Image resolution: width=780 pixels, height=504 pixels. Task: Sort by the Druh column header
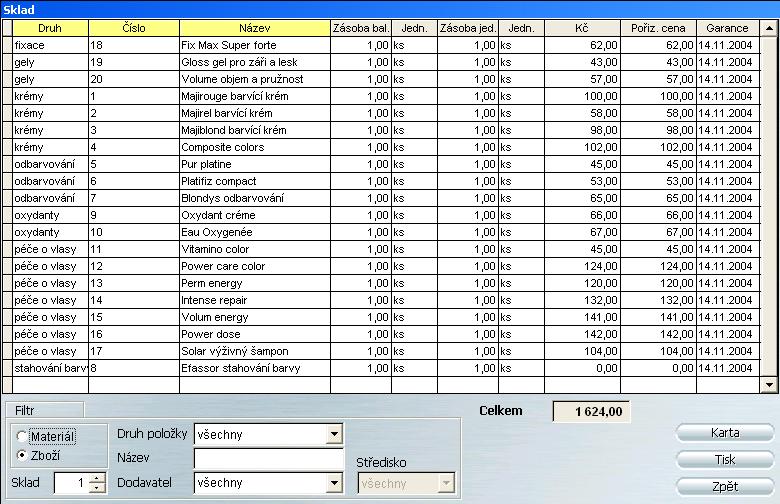pyautogui.click(x=50, y=28)
